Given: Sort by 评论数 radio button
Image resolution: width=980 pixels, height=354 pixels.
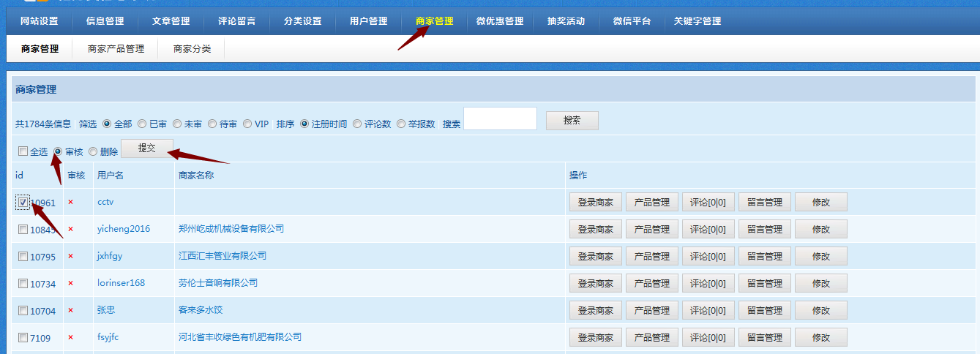Looking at the screenshot, I should click(357, 124).
